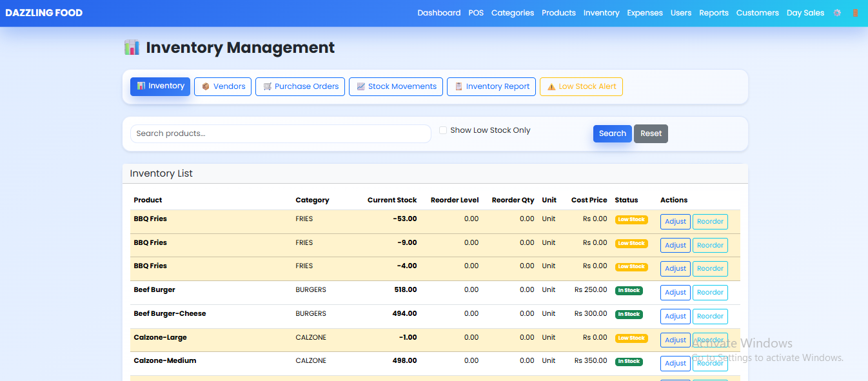The height and width of the screenshot is (381, 868).
Task: Click the DAZZLING FOOD brand logo
Action: click(x=44, y=13)
